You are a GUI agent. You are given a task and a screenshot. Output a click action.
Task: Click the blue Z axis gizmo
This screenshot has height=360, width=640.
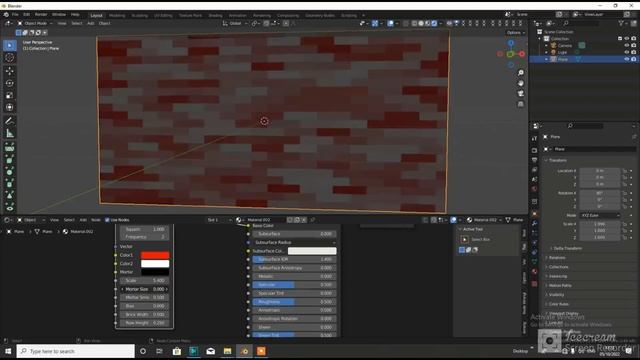point(511,43)
